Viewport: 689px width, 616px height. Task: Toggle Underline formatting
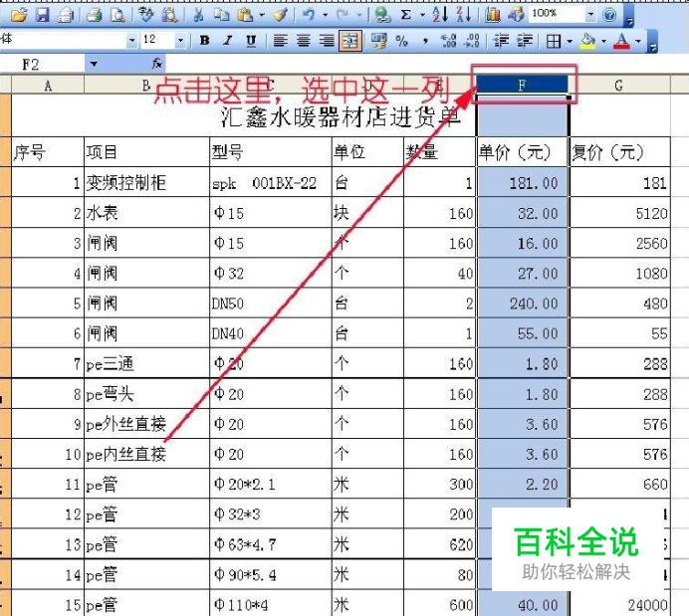click(251, 41)
